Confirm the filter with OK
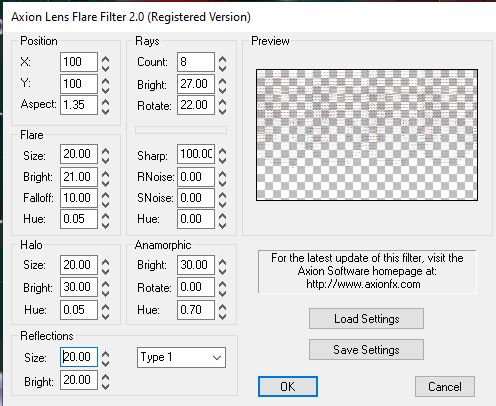 tap(288, 387)
